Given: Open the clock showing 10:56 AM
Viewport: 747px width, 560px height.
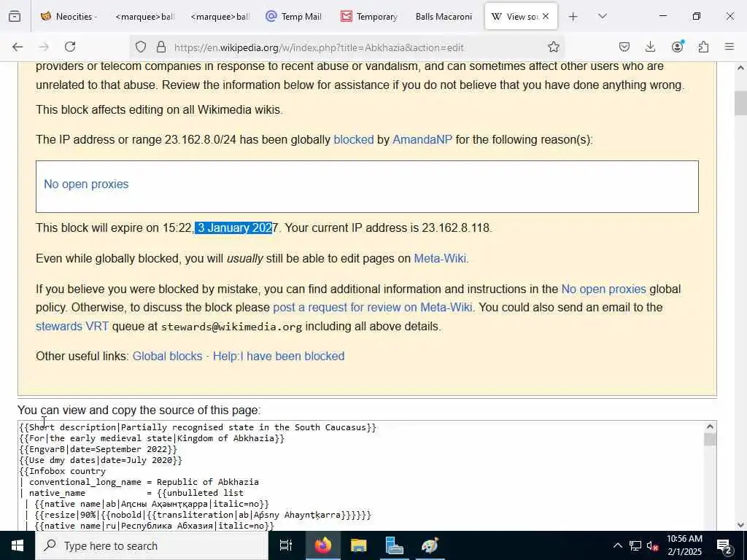Looking at the screenshot, I should click(684, 545).
